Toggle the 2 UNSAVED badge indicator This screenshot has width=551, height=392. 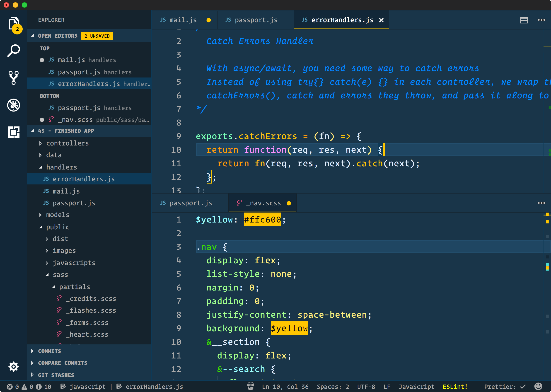click(x=96, y=36)
